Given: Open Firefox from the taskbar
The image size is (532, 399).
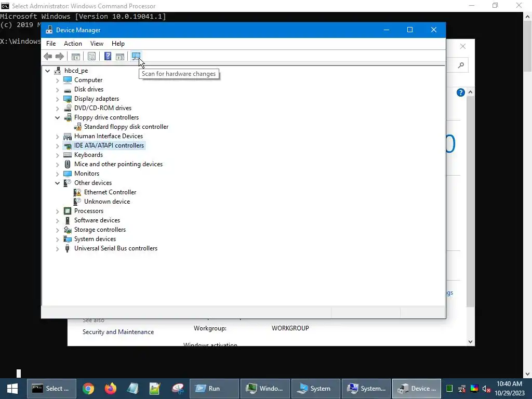Looking at the screenshot, I should point(111,389).
